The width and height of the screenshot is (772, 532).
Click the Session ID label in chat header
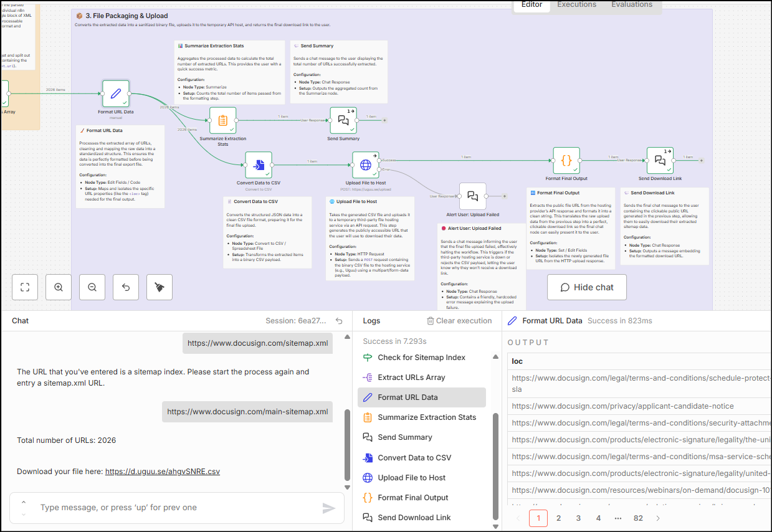(x=296, y=321)
